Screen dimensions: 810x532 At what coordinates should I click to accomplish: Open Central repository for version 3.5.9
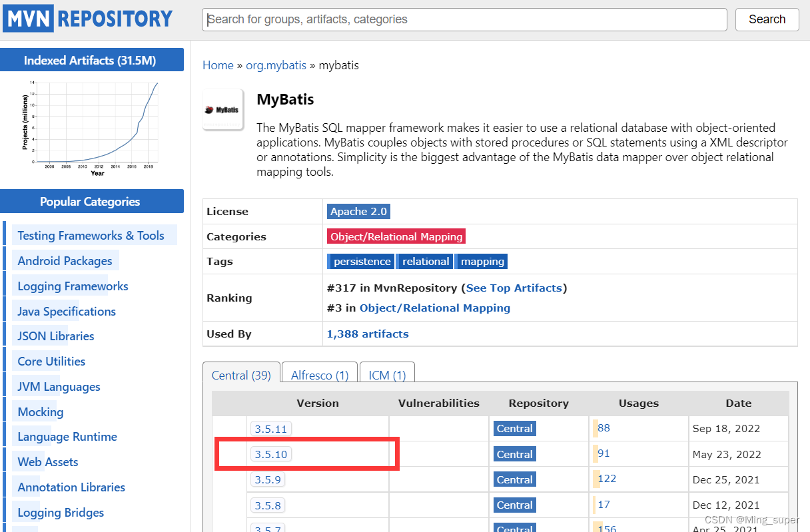tap(515, 479)
